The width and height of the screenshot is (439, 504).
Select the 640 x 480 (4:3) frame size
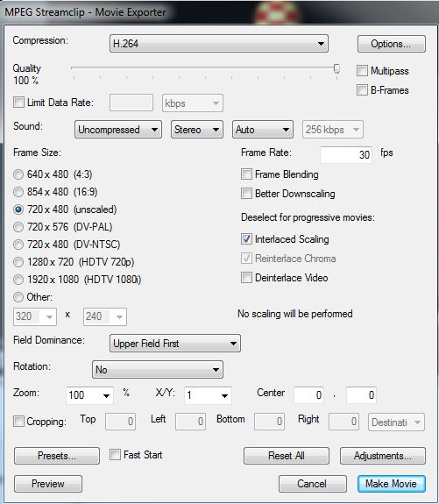[x=18, y=174]
